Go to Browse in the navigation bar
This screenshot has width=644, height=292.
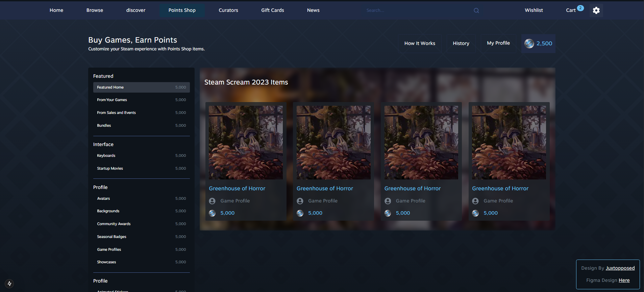click(95, 10)
